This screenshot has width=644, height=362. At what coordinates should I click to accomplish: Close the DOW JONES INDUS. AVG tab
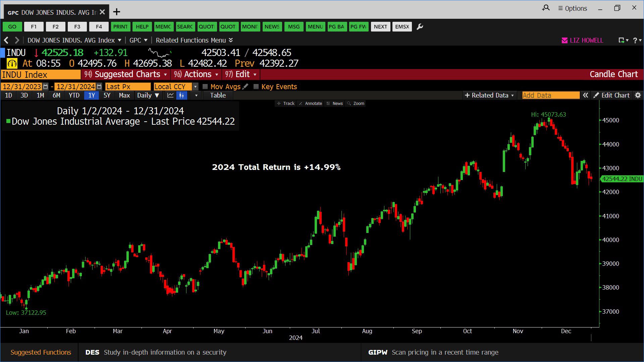pyautogui.click(x=102, y=12)
